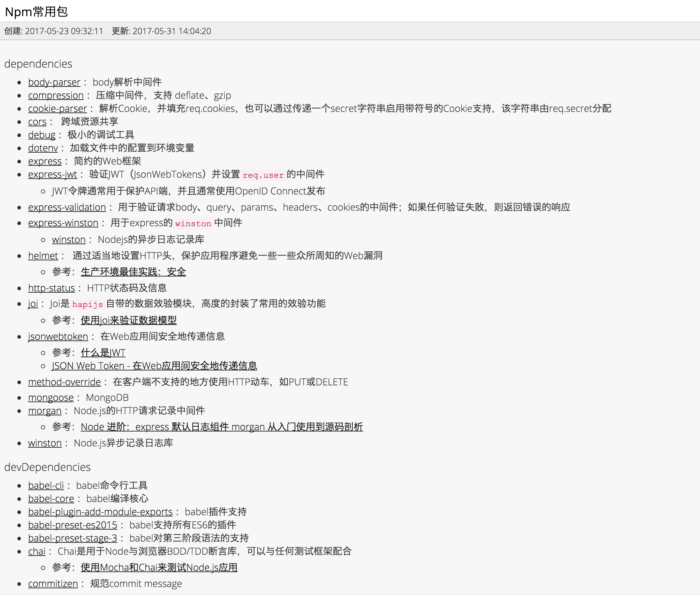
Task: Click the method-override link
Action: click(64, 382)
